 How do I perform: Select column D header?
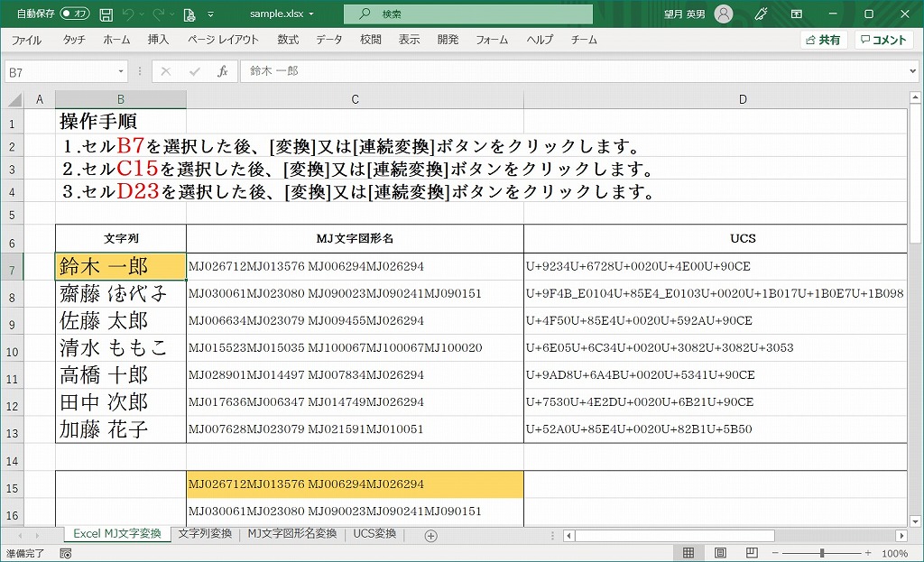(716, 99)
